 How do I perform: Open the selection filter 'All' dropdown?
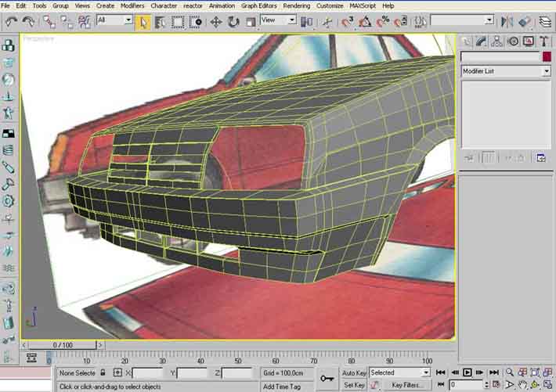pos(114,20)
